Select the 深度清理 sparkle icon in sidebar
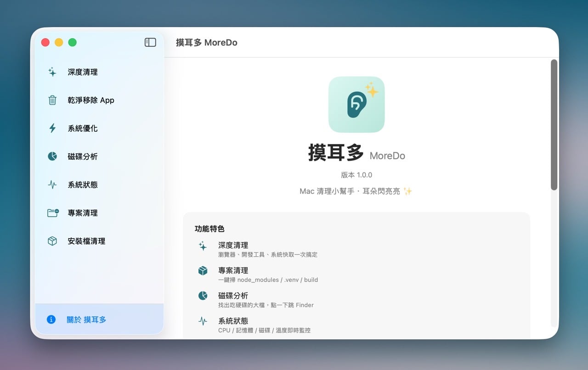Screen dimensions: 588x370 [x=52, y=72]
